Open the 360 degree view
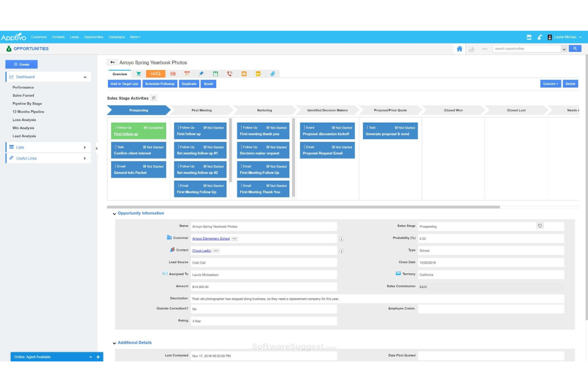Viewport: 588px width, 392px height. click(x=155, y=73)
